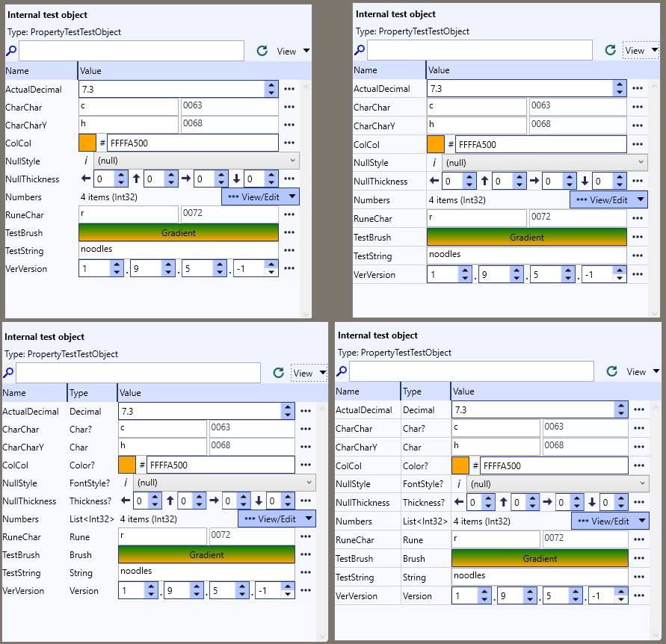Click the Type column header in bottom-right panel

click(425, 391)
